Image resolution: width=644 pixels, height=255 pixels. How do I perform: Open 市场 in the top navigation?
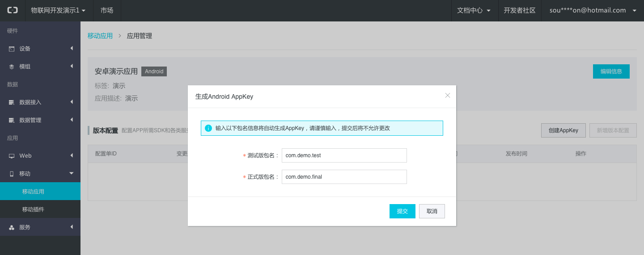(107, 10)
